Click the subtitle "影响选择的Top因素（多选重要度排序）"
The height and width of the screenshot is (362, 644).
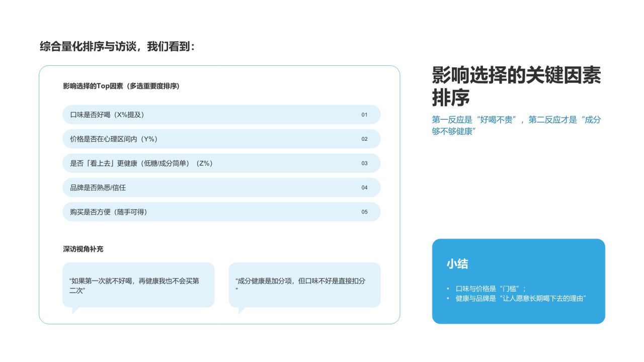coord(121,86)
